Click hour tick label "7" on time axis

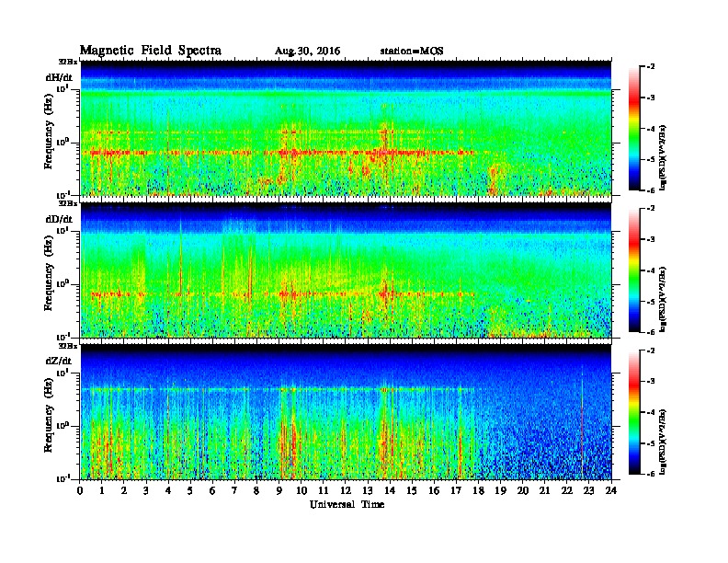[x=235, y=491]
